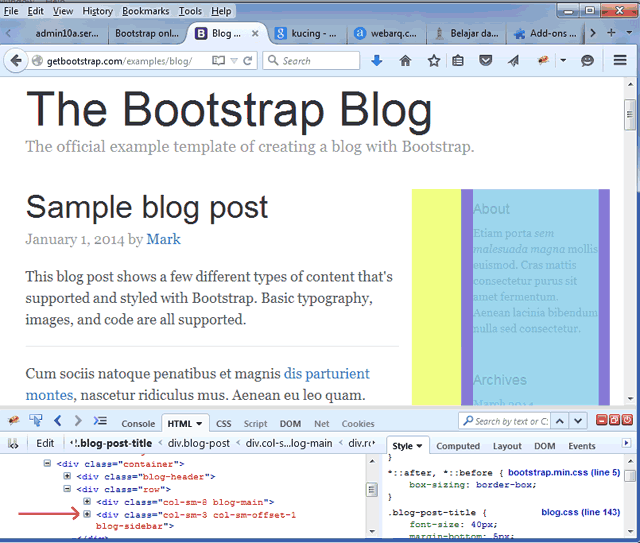640x543 pixels.
Task: Open the HTML panel options dropdown
Action: click(199, 424)
